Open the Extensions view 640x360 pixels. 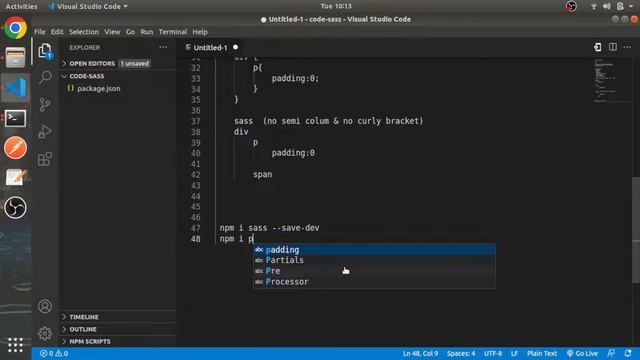coord(45,159)
